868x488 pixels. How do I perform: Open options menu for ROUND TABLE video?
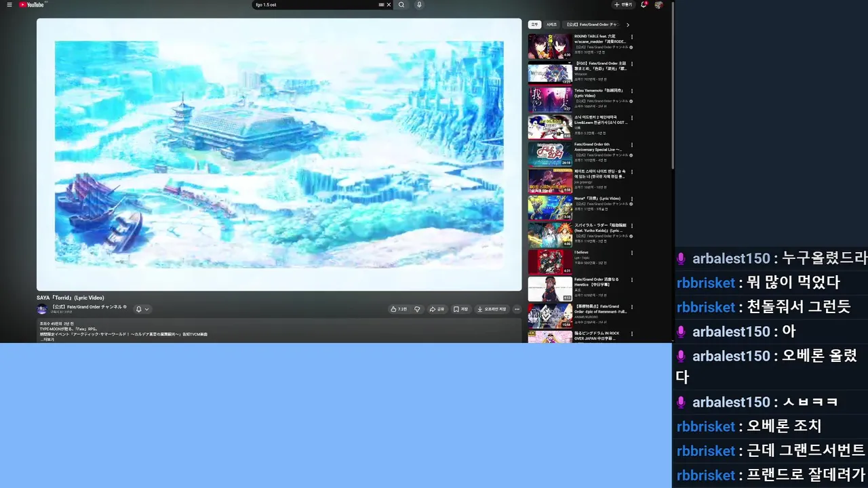coord(632,37)
